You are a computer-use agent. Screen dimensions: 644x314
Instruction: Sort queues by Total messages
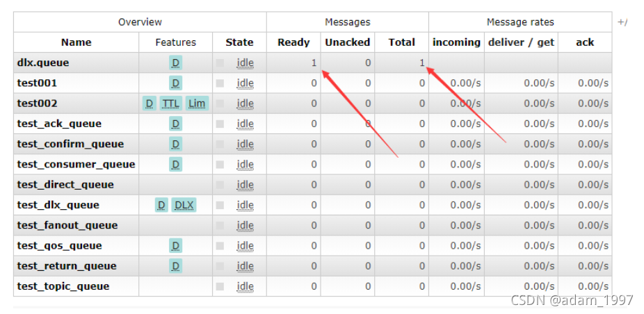[x=402, y=42]
